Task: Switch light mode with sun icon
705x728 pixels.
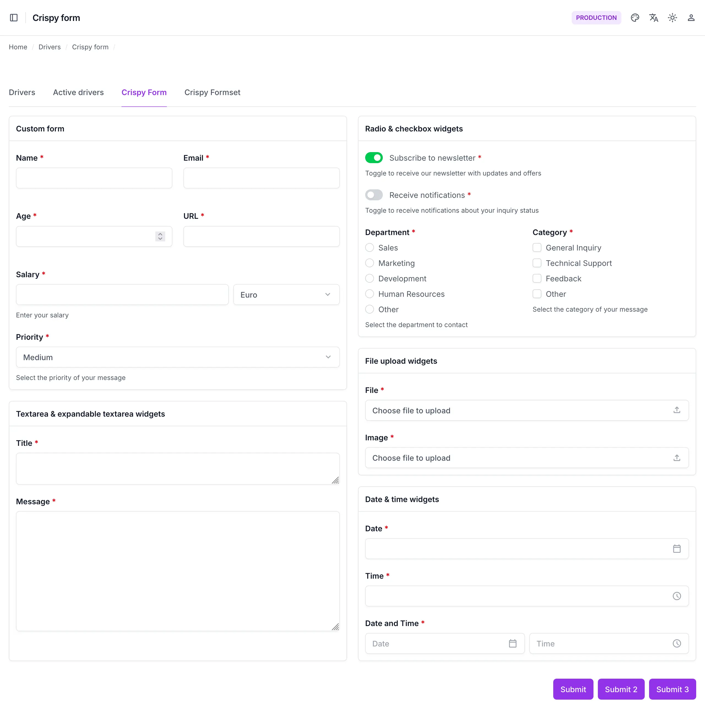Action: [x=672, y=18]
